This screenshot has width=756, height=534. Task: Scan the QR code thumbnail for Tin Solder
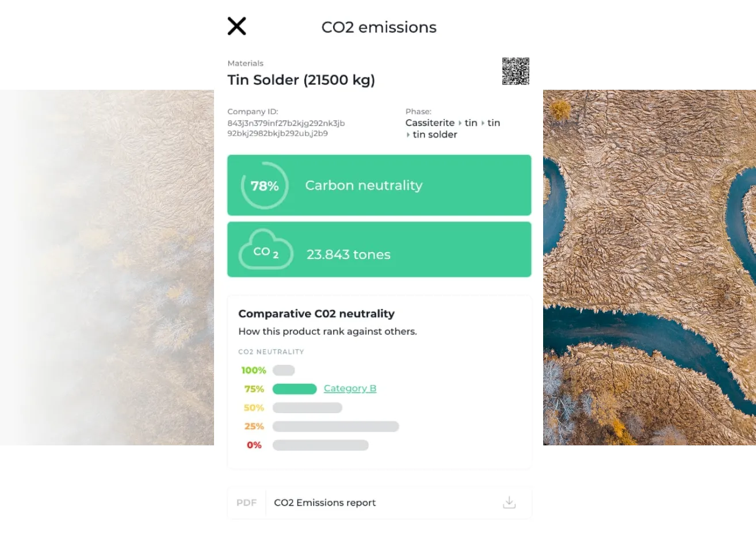(516, 71)
